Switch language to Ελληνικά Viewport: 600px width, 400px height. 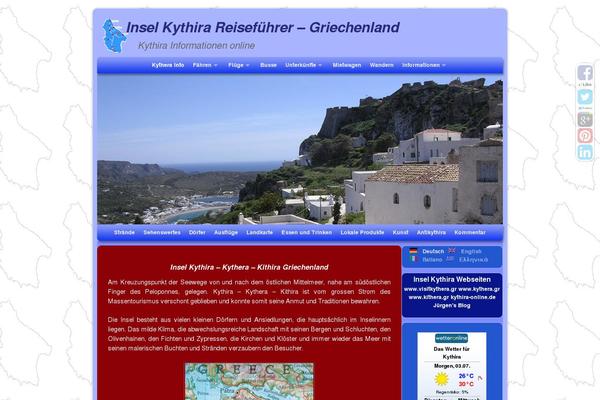474,260
